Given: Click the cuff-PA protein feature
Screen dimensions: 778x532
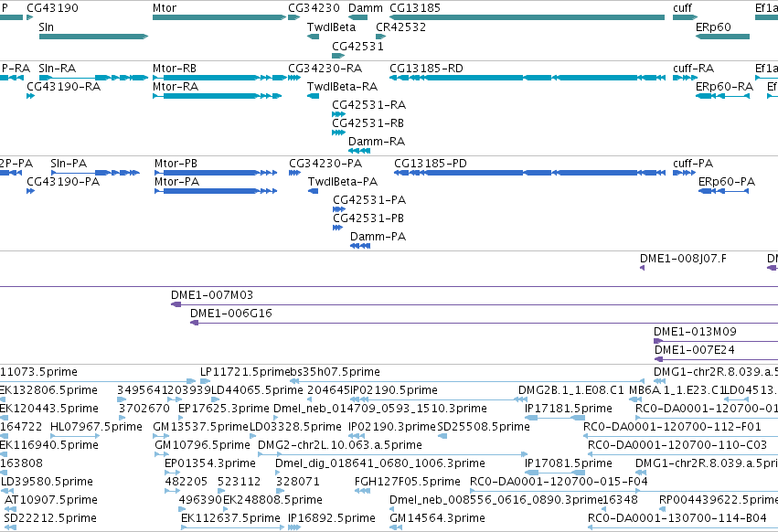Looking at the screenshot, I should click(684, 173).
